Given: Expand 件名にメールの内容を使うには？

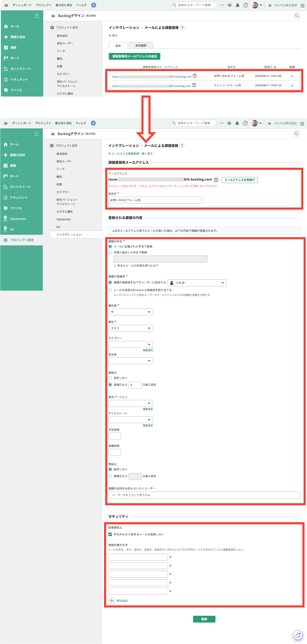Looking at the screenshot, I should click(136, 266).
